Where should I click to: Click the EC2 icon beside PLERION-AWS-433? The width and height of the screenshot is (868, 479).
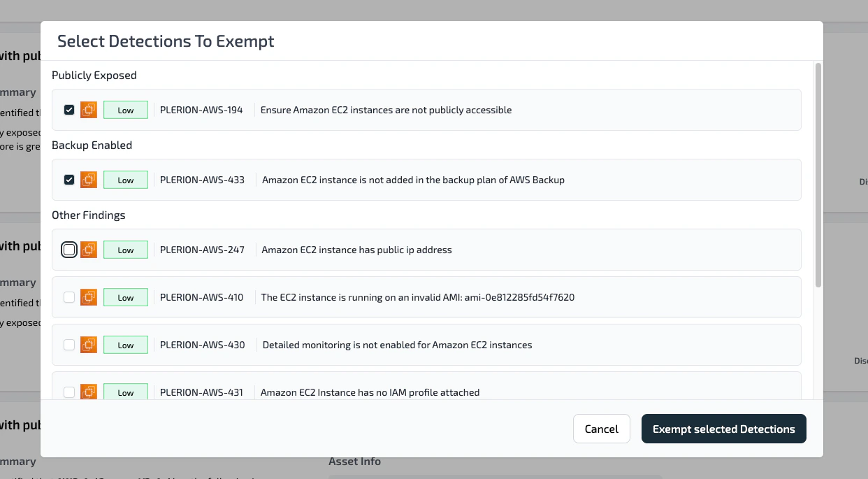tap(89, 180)
